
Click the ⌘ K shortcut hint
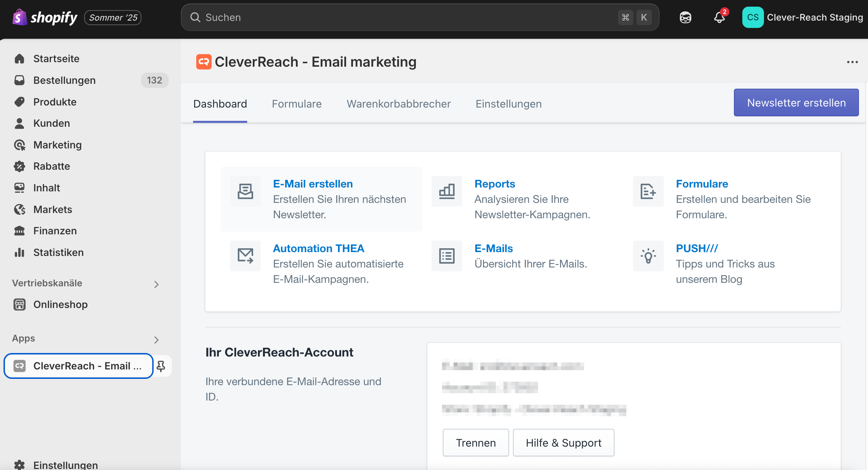[635, 17]
